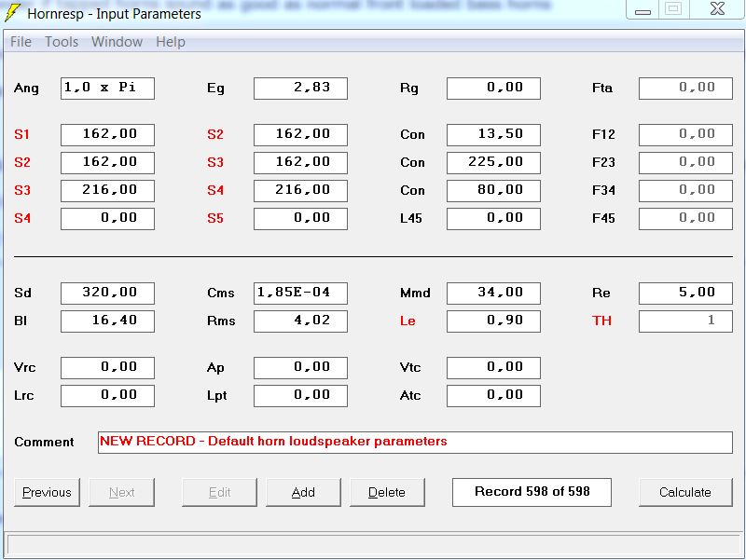Select the F34 input field
The image size is (746, 560).
685,191
